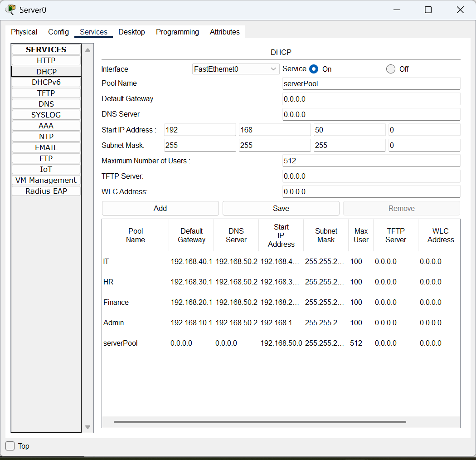Edit Subnet Mask third octet field
476x460 pixels.
tap(350, 145)
